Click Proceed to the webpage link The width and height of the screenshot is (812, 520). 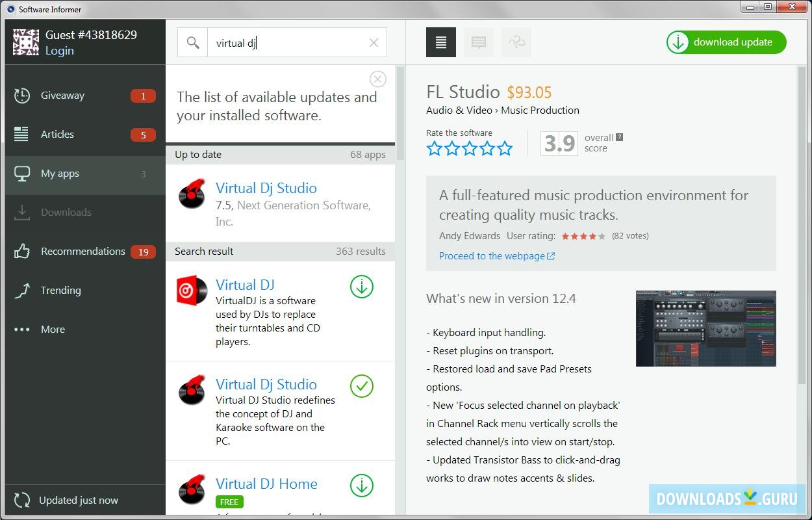pos(497,256)
